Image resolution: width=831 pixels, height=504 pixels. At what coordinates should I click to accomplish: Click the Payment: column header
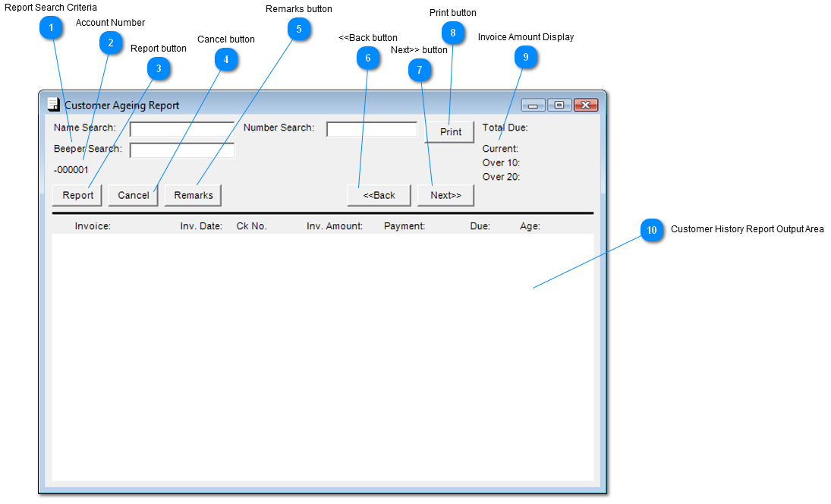(x=404, y=225)
